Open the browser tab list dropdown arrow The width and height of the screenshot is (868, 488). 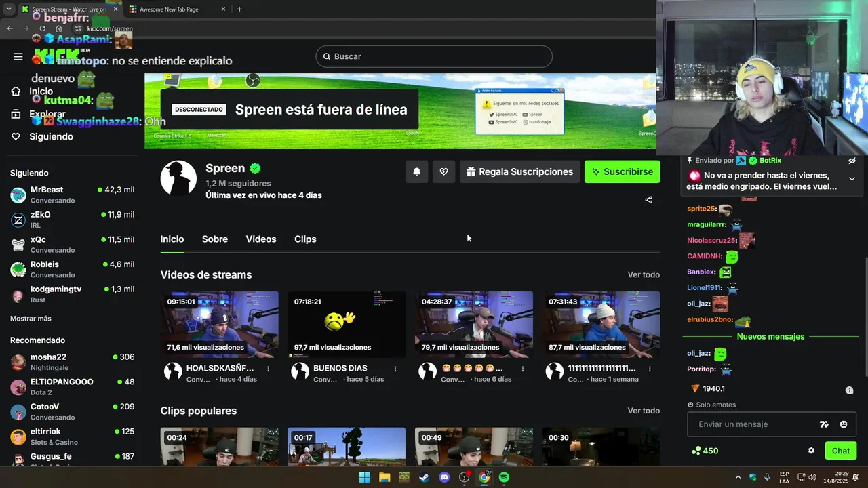coord(8,9)
